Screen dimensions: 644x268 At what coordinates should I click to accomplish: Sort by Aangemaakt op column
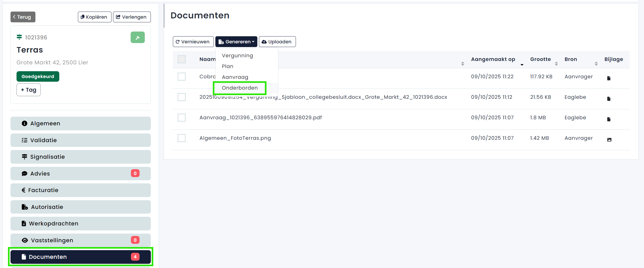pos(522,65)
